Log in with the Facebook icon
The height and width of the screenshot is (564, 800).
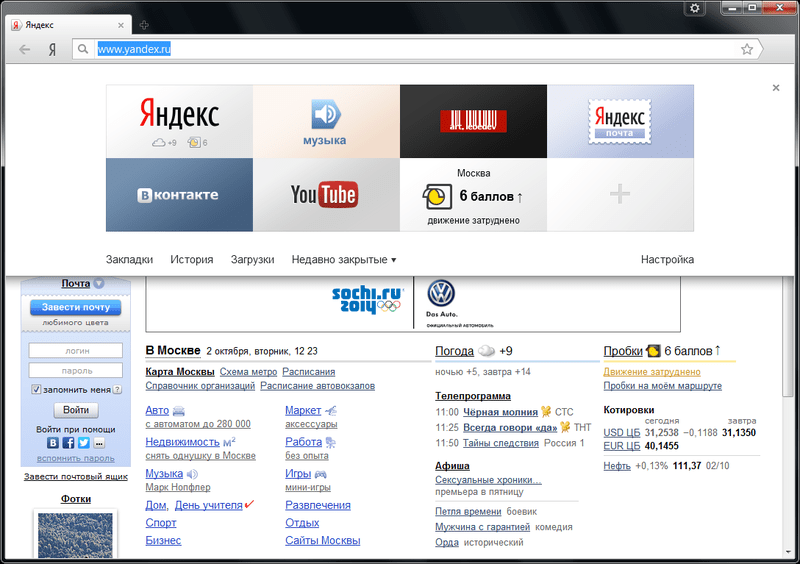[x=68, y=443]
